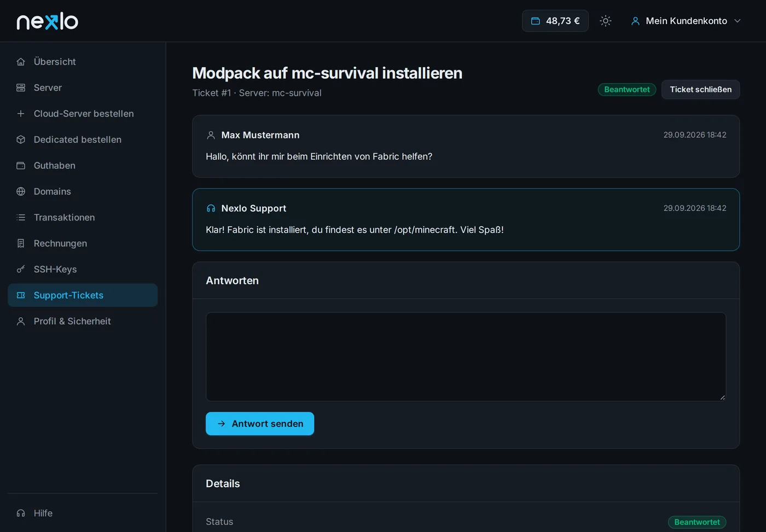Screen dimensions: 766x532
Task: Click the Beantwortet status badge in Details
Action: pyautogui.click(x=697, y=522)
